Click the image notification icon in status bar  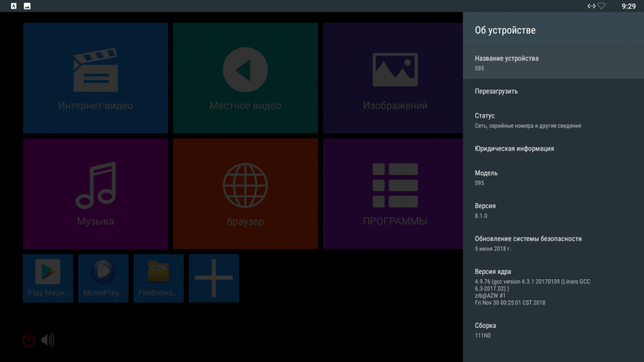coord(27,5)
